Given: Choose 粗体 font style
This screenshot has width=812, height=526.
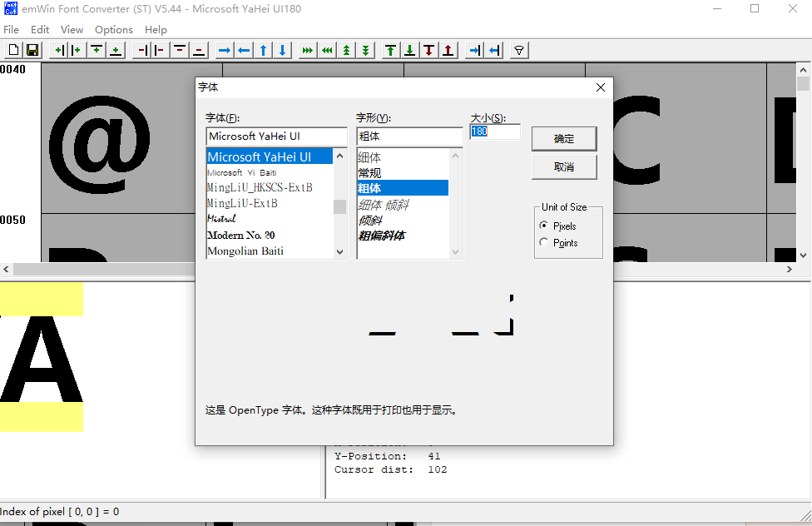Looking at the screenshot, I should coord(403,187).
